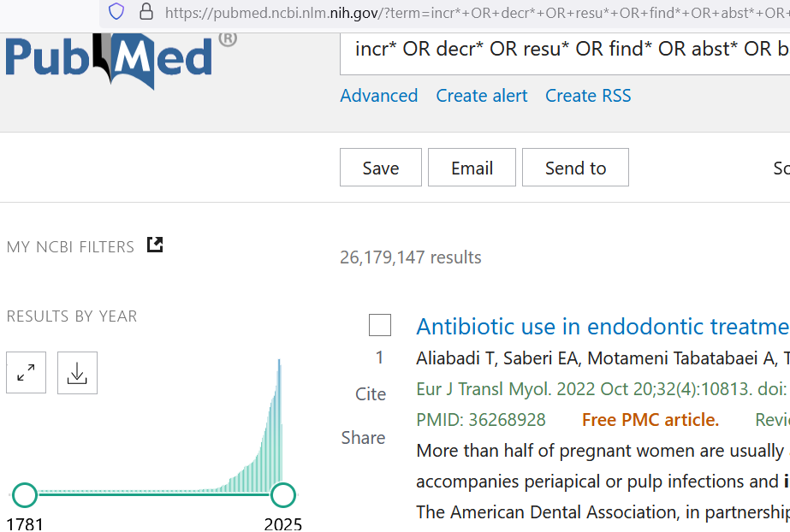
Task: Click the Save button
Action: [381, 168]
